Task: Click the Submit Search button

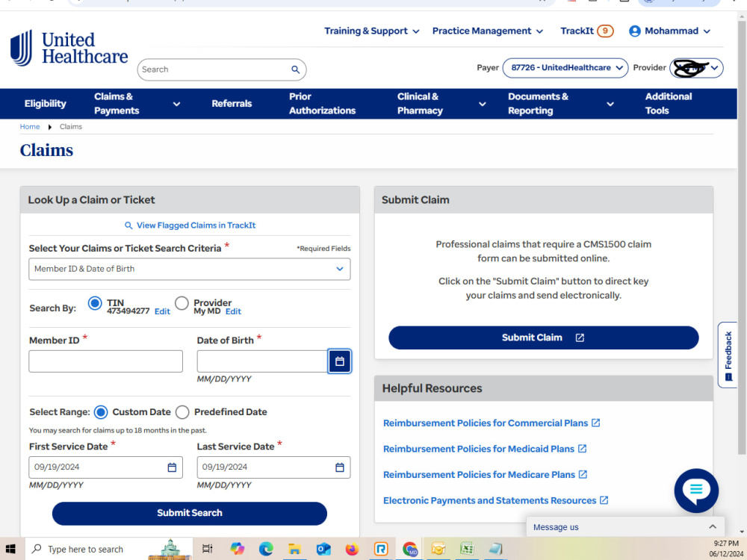Action: pyautogui.click(x=190, y=514)
